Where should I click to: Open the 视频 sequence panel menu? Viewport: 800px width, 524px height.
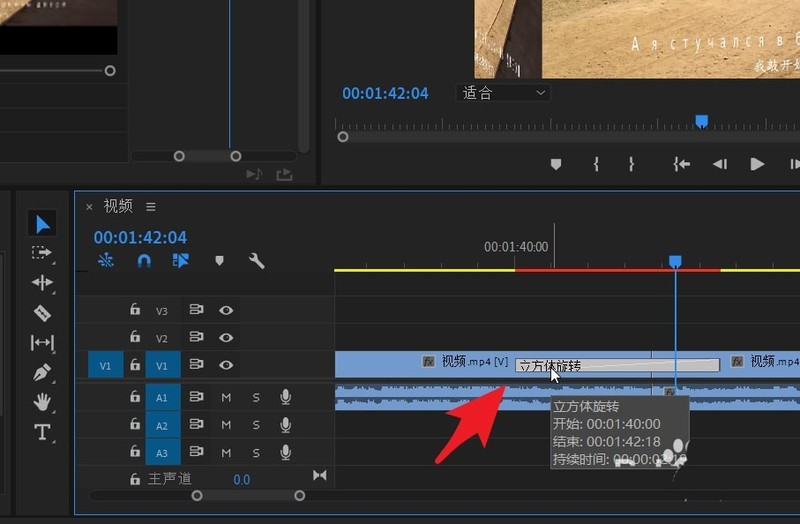[151, 206]
